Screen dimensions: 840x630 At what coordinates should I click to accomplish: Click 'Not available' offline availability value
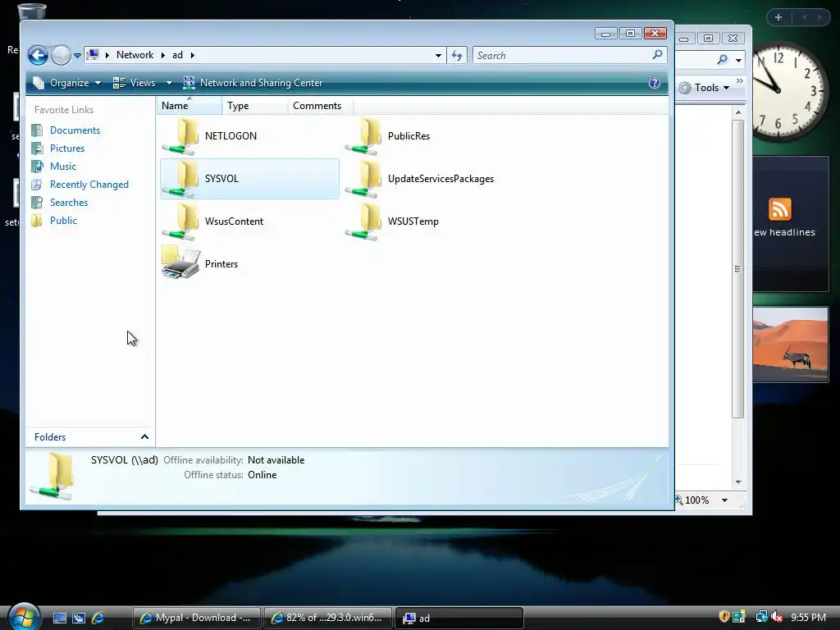pyautogui.click(x=276, y=460)
